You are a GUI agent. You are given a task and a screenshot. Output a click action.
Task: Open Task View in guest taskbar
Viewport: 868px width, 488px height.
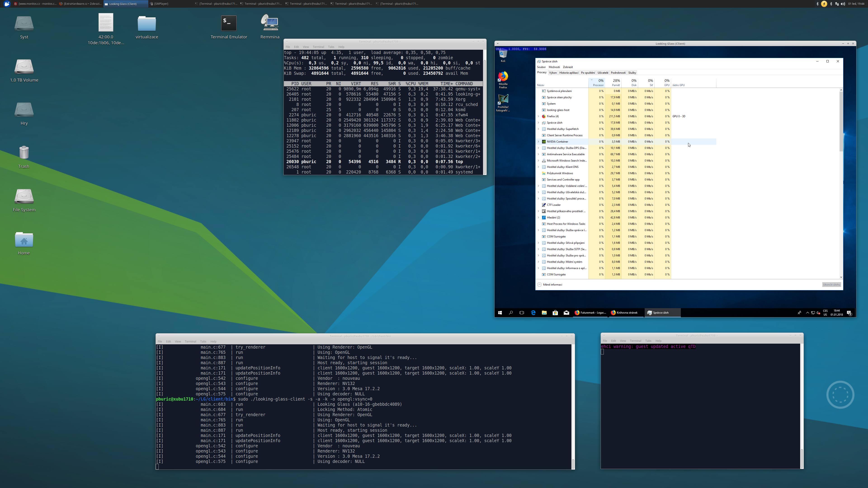[522, 312]
